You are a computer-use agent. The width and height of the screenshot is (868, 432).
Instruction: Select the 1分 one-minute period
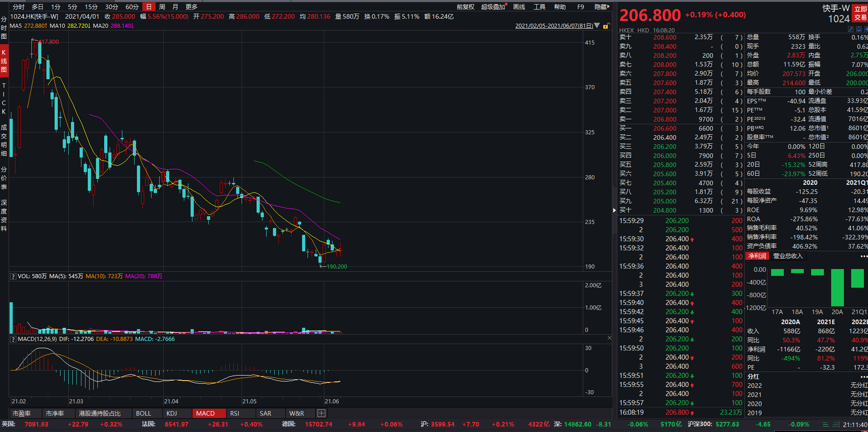tap(56, 7)
